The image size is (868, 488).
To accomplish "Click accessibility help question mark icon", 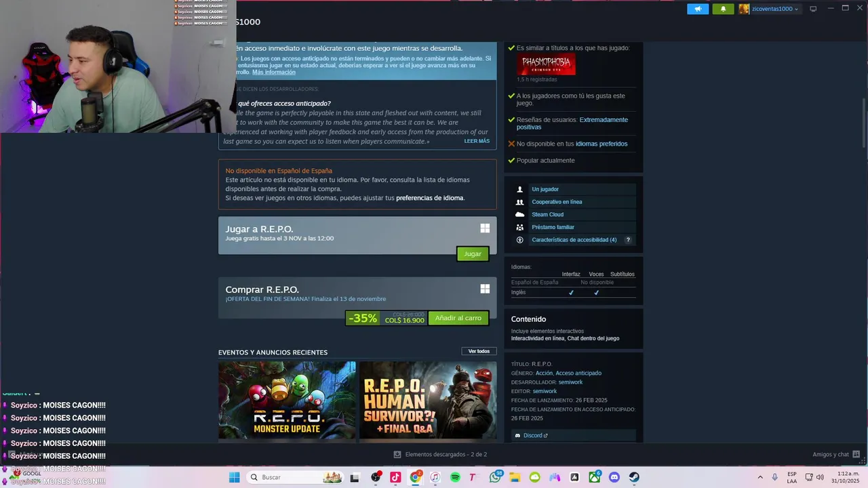I will 628,240.
